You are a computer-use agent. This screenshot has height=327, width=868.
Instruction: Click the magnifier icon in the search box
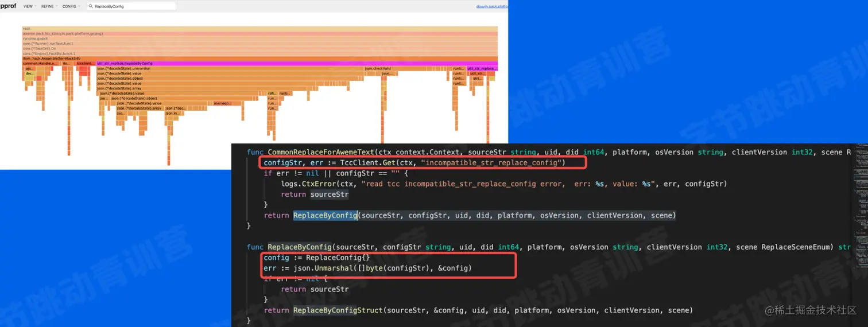click(91, 6)
